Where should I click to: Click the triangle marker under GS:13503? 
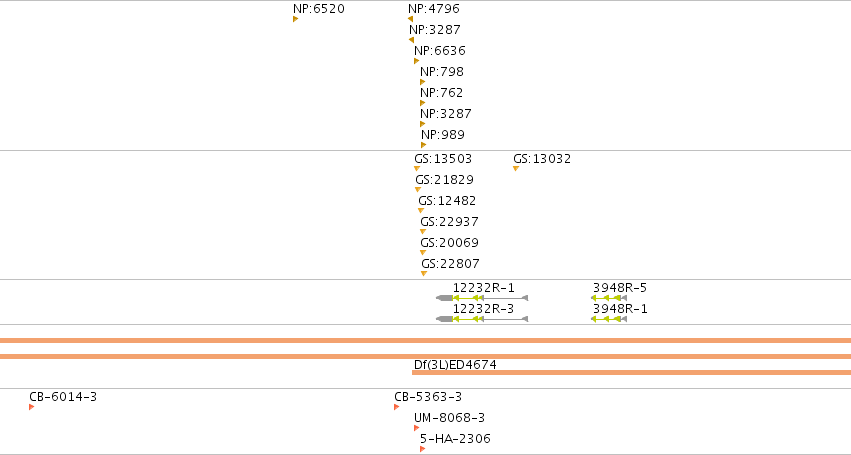click(417, 169)
